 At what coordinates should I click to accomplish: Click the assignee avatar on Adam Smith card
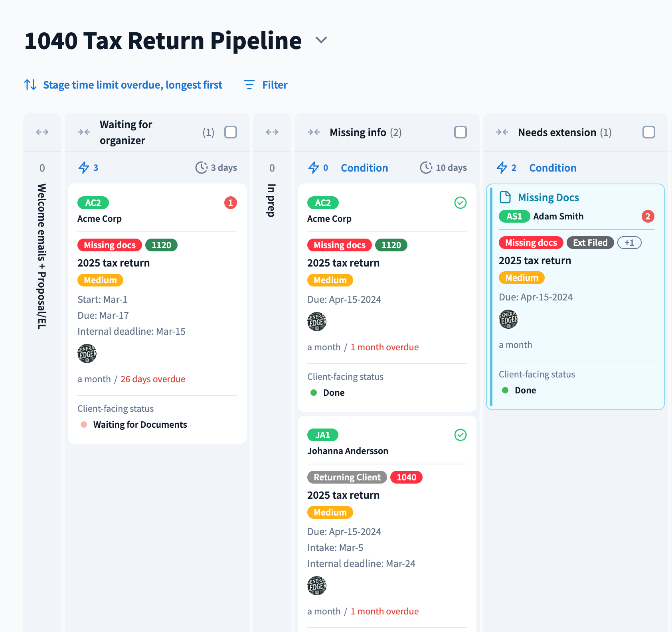pos(508,319)
